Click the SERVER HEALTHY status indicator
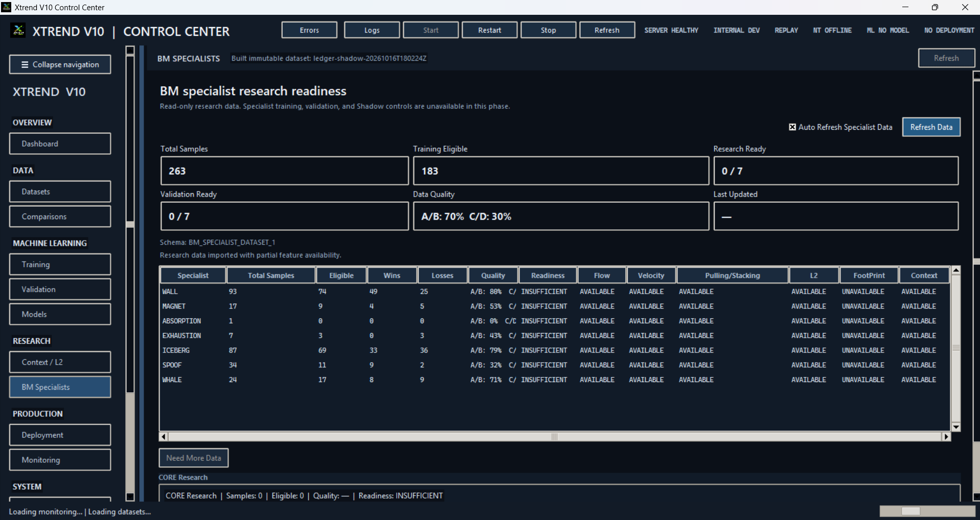Screen dimensions: 980x520 point(671,30)
